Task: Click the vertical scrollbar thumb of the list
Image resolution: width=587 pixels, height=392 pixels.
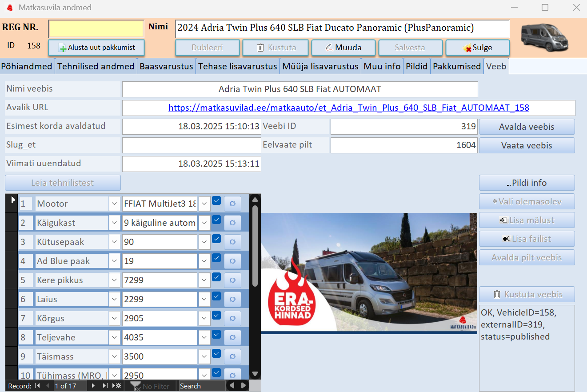Action: [255, 245]
